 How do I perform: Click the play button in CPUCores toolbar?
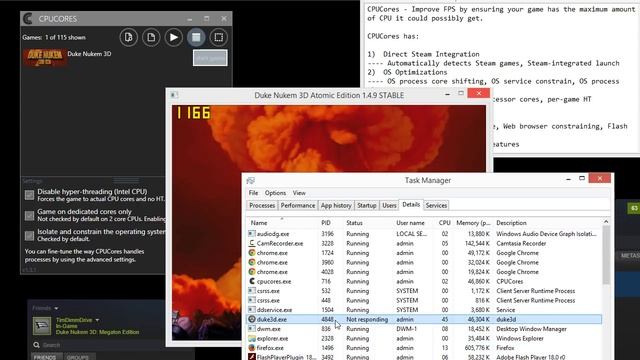point(173,38)
